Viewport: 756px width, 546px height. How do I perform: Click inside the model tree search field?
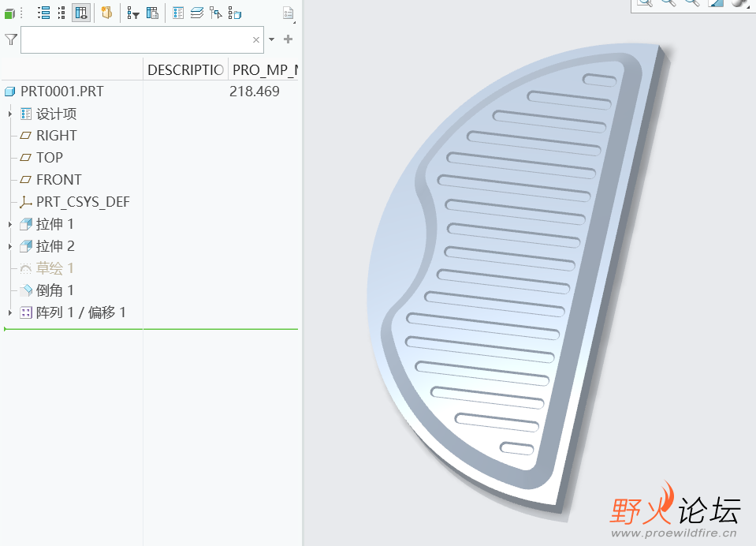point(134,39)
